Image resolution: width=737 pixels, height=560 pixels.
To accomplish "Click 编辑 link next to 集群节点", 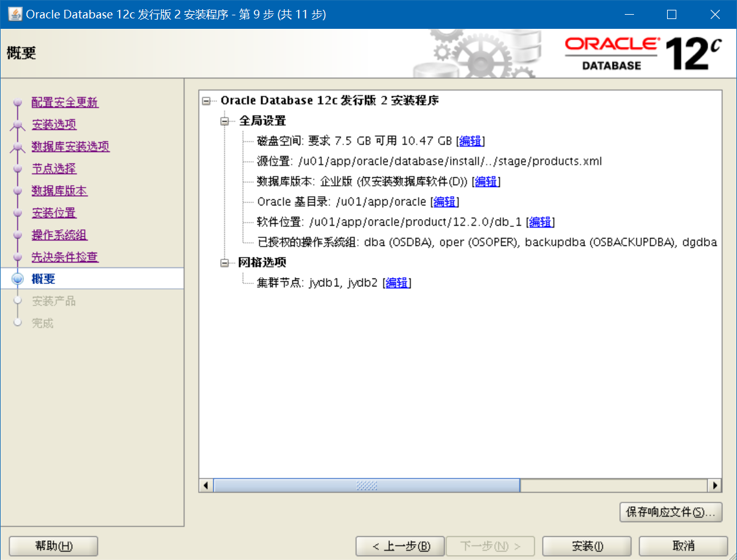I will click(x=397, y=283).
